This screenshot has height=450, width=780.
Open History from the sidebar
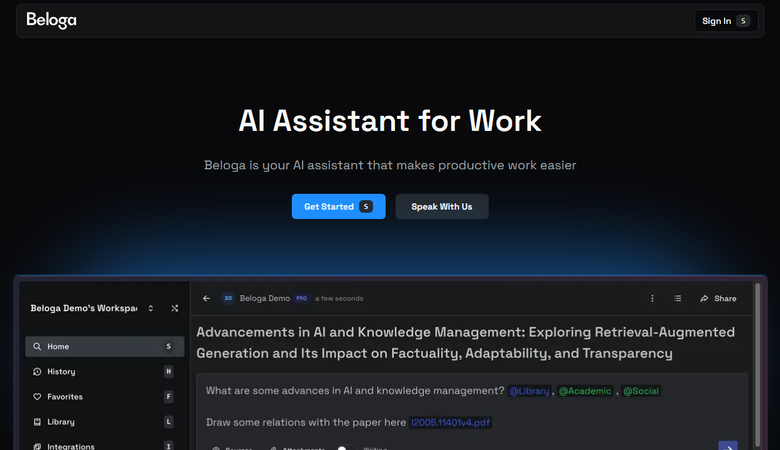(60, 372)
